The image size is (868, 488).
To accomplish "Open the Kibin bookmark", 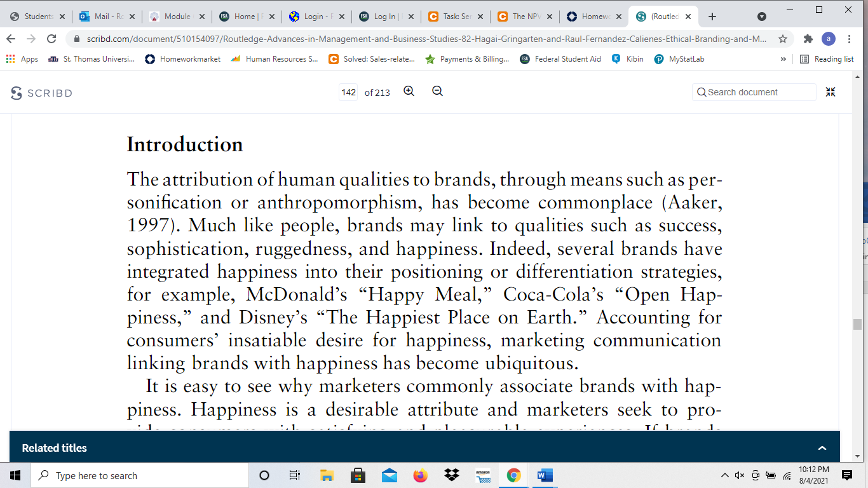I will (628, 59).
